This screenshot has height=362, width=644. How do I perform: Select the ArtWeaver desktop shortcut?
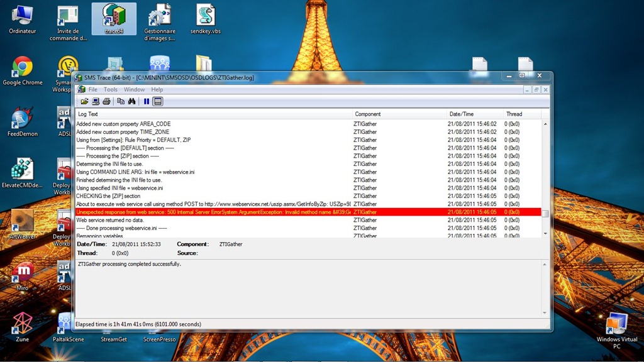[22, 224]
